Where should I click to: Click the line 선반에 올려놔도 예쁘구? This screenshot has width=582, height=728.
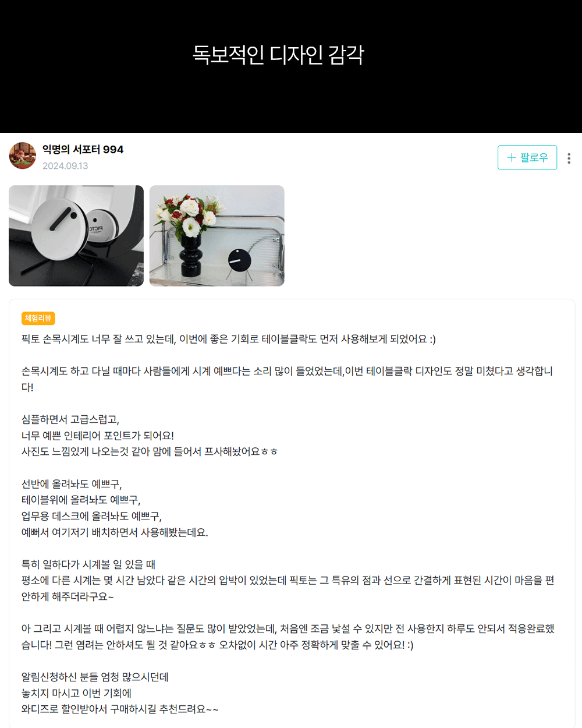point(72,484)
